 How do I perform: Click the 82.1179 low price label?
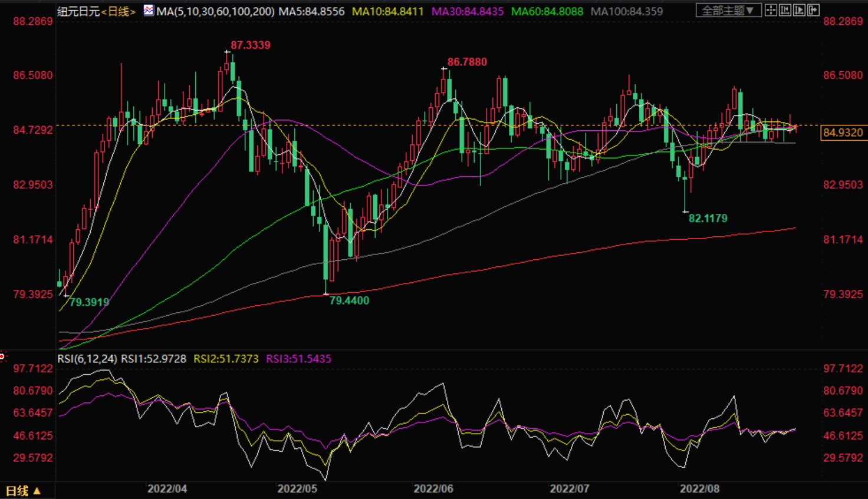(708, 219)
